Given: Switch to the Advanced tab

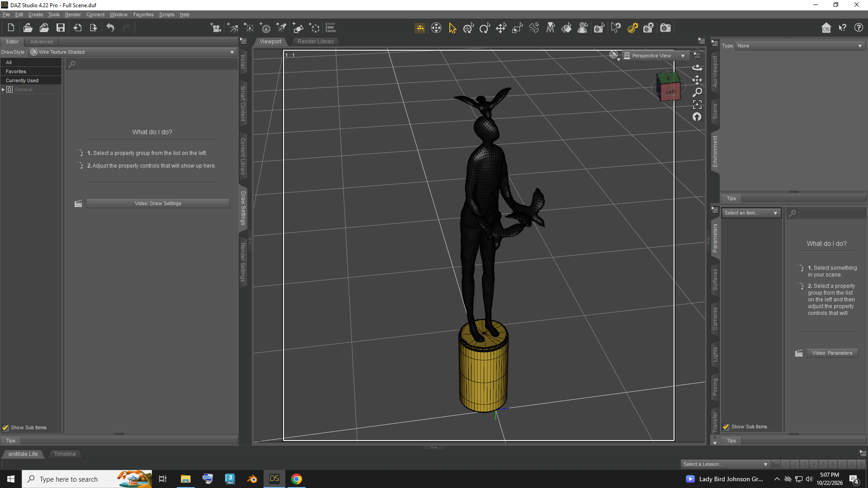Looking at the screenshot, I should tap(42, 42).
